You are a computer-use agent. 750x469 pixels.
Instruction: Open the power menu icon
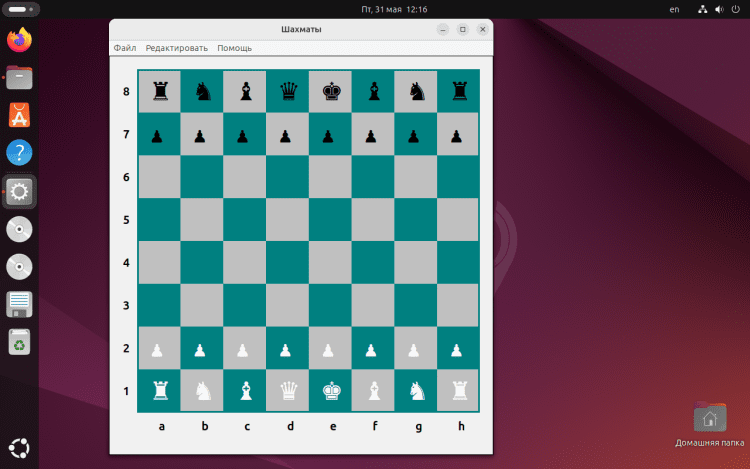coord(736,9)
